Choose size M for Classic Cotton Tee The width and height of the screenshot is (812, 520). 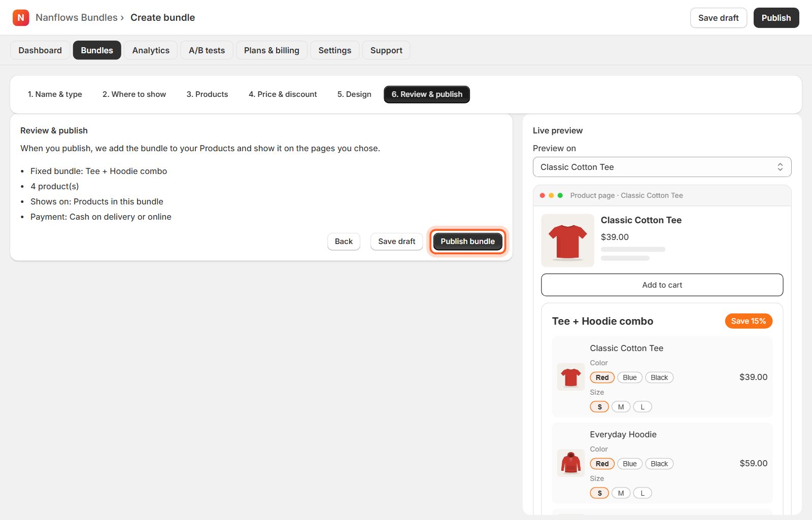(x=621, y=407)
